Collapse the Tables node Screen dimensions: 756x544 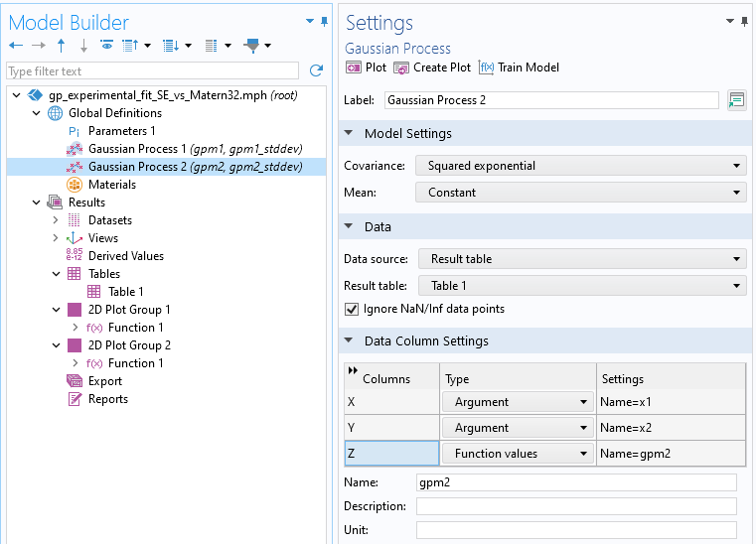click(x=57, y=274)
